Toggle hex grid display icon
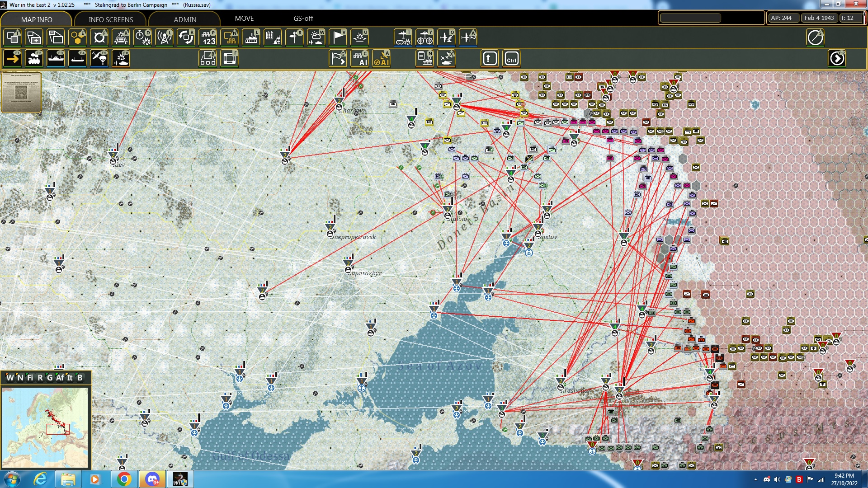 [x=77, y=38]
